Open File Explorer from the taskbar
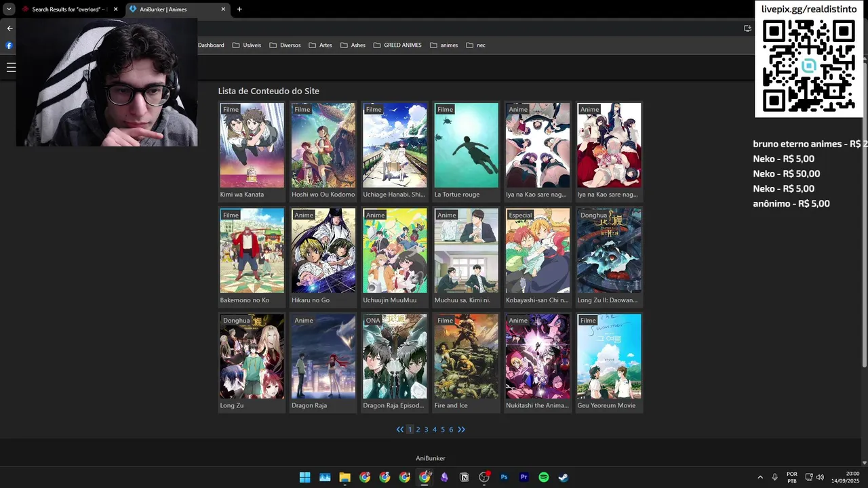This screenshot has height=488, width=868. (344, 477)
